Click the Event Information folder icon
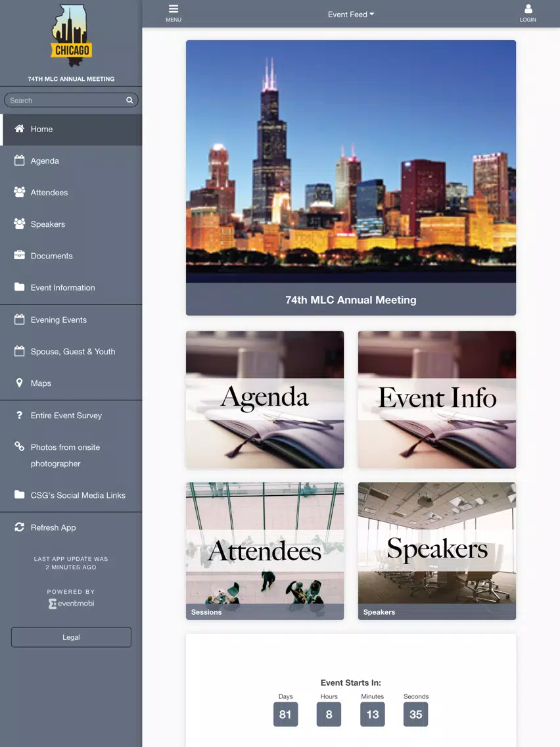 click(20, 287)
